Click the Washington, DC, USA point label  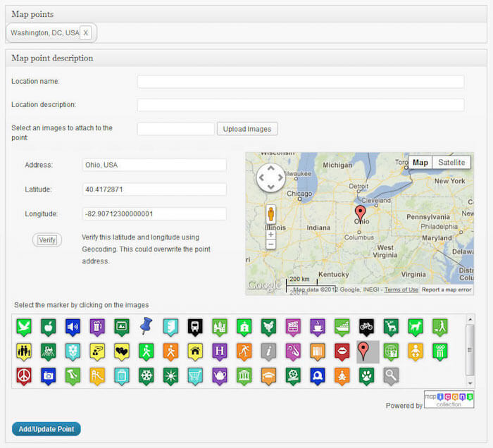tap(45, 32)
